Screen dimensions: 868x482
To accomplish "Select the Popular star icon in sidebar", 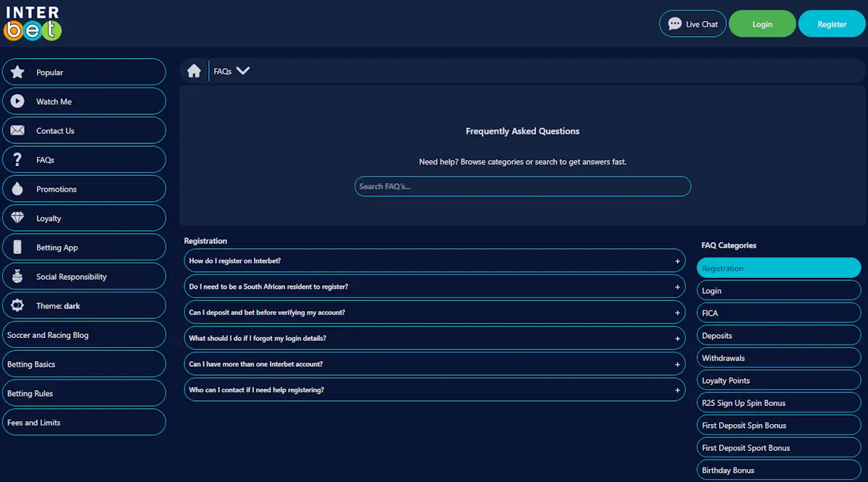I will [x=17, y=72].
